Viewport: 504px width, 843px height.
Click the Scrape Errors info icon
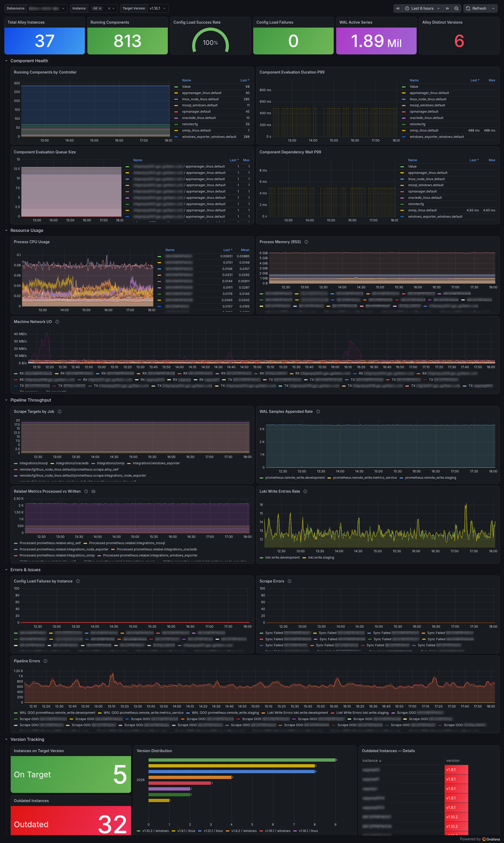289,581
